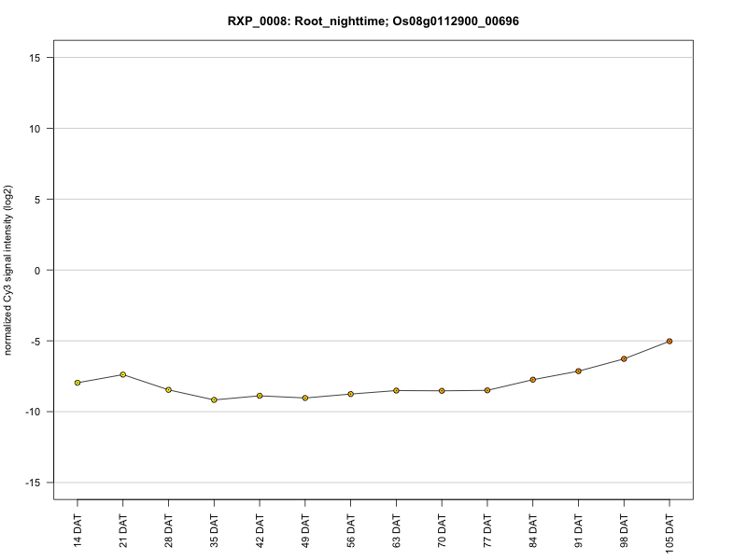
Task: Click the 63 DAT data point
Action: (396, 390)
